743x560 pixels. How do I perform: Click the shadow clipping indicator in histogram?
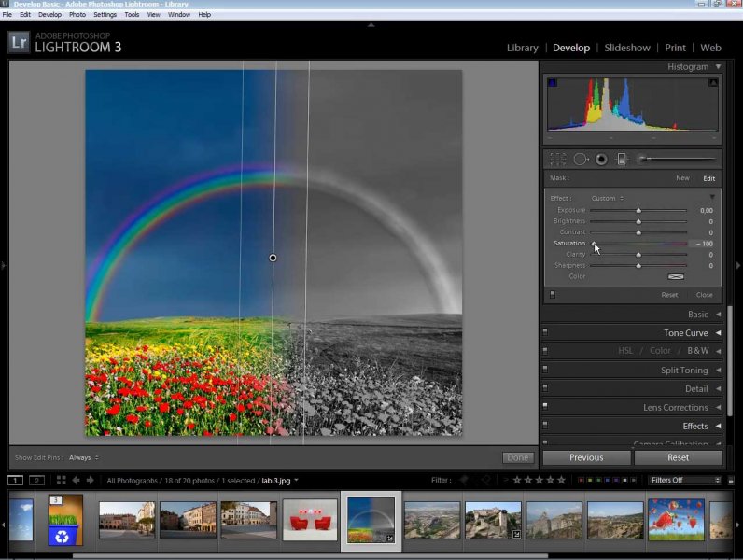pos(552,83)
